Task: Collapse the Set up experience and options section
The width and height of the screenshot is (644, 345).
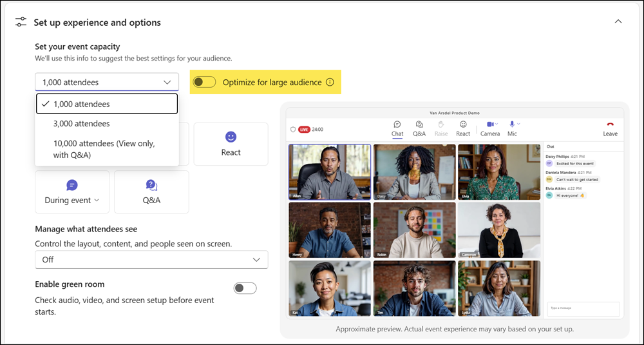Action: click(x=618, y=21)
